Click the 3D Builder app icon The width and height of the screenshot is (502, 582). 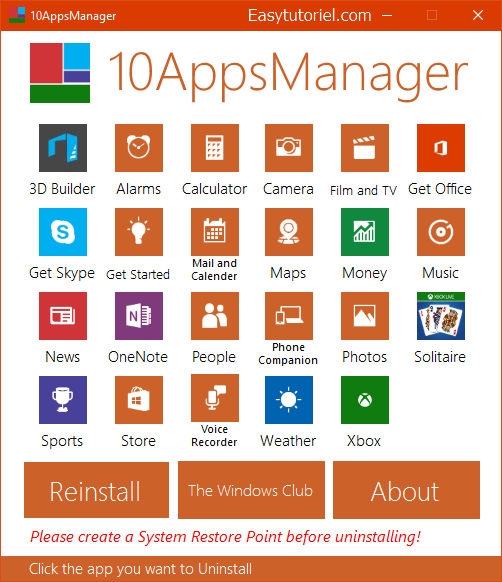(x=63, y=148)
